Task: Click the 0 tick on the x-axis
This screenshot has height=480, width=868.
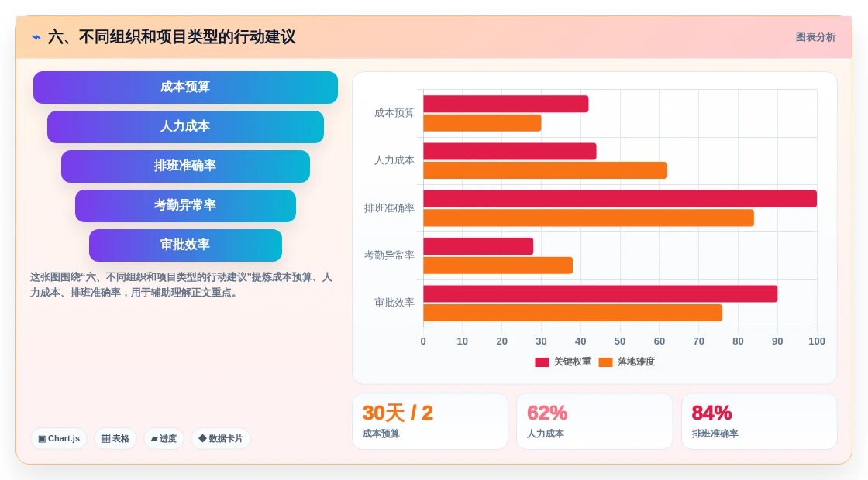Action: [x=423, y=341]
